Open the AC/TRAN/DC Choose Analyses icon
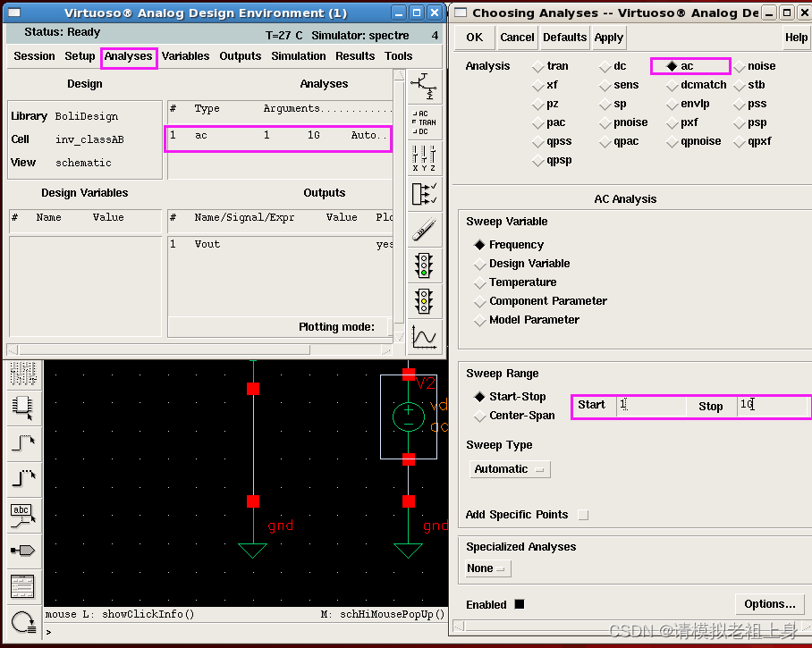Viewport: 812px width, 648px height. tap(424, 122)
